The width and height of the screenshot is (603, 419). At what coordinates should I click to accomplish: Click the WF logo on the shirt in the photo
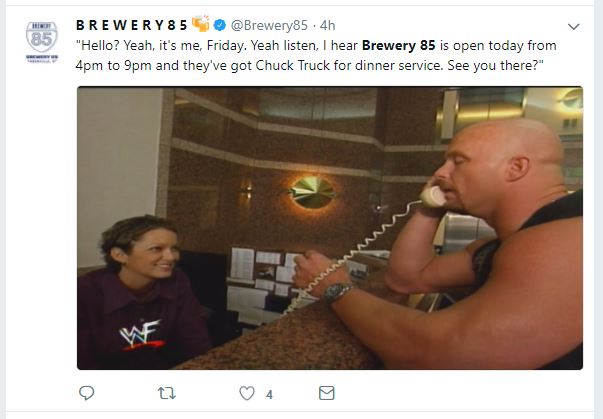(x=141, y=334)
